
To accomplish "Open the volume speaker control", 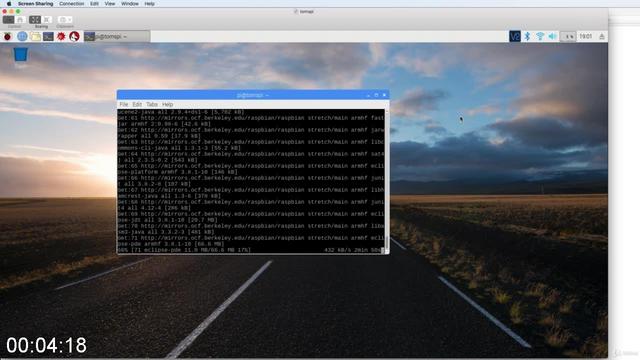I will pos(552,36).
